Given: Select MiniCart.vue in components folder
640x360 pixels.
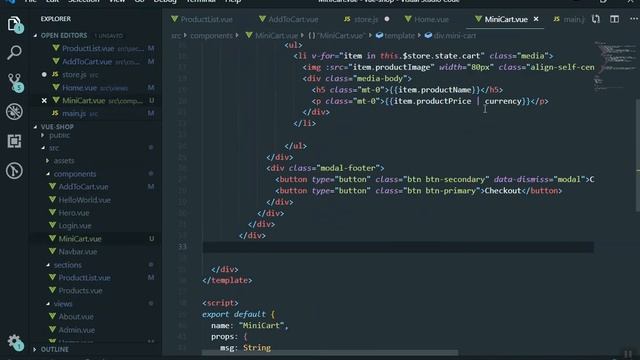Looking at the screenshot, I should tap(80, 239).
